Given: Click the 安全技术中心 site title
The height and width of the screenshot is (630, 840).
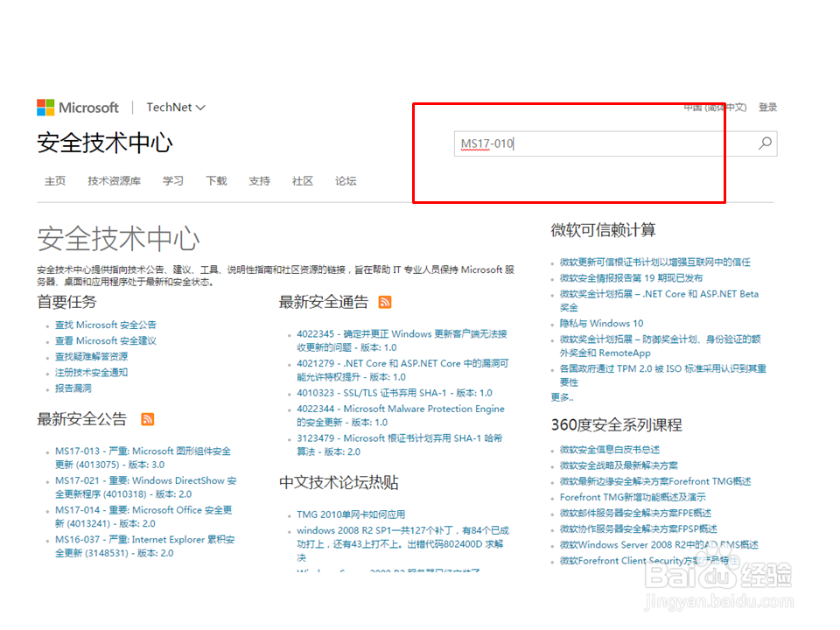Looking at the screenshot, I should point(105,143).
